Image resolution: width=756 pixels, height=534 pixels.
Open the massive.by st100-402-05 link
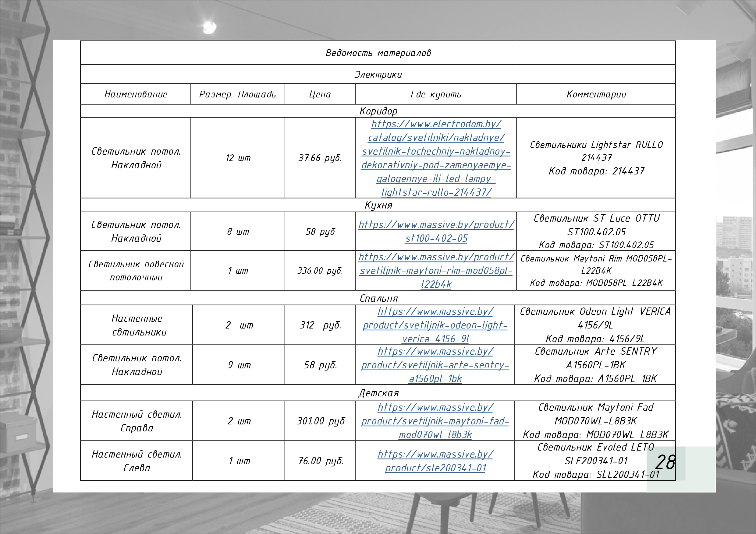point(436,225)
